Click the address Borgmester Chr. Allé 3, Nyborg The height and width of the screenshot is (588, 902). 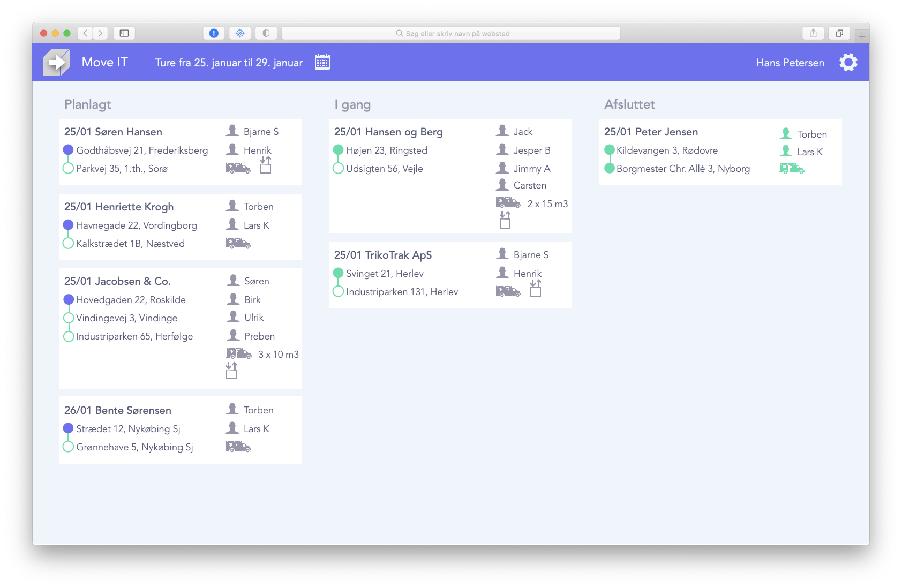tap(683, 169)
